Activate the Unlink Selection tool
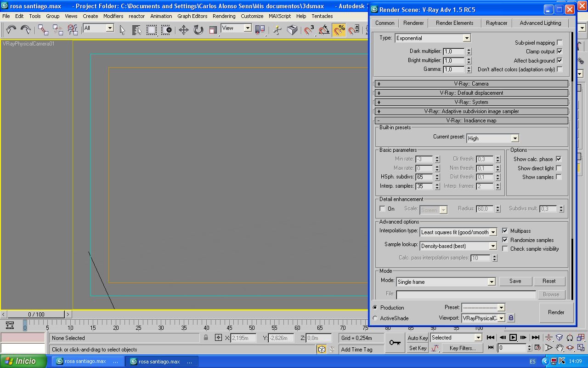588x368 pixels. 57,30
